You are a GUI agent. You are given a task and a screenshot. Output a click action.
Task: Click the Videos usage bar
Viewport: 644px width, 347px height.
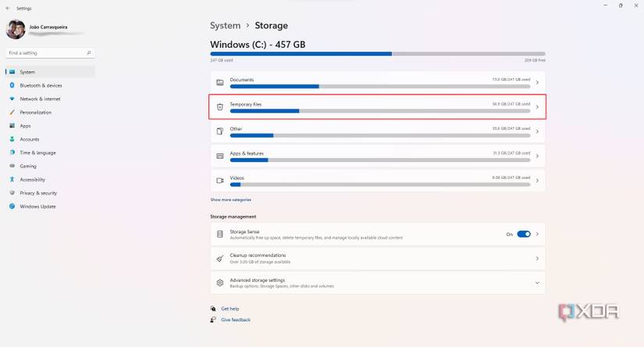coord(380,184)
